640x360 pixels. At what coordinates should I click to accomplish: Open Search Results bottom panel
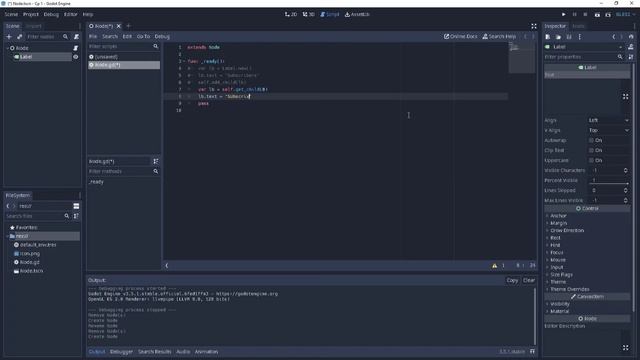point(155,351)
